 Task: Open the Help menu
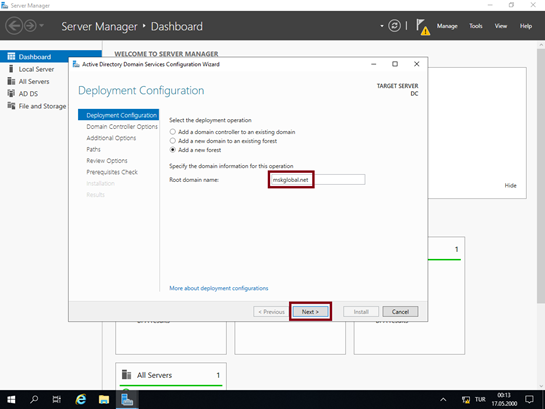tap(526, 26)
